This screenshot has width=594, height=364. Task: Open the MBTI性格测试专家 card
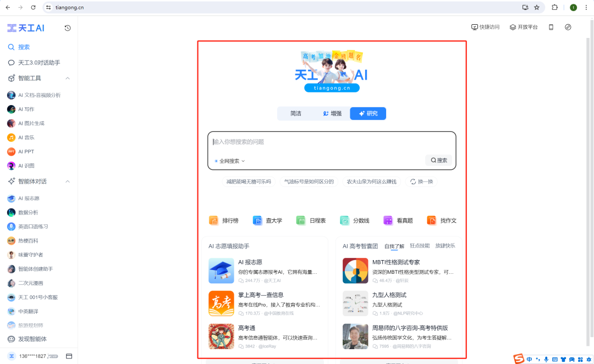click(x=399, y=271)
